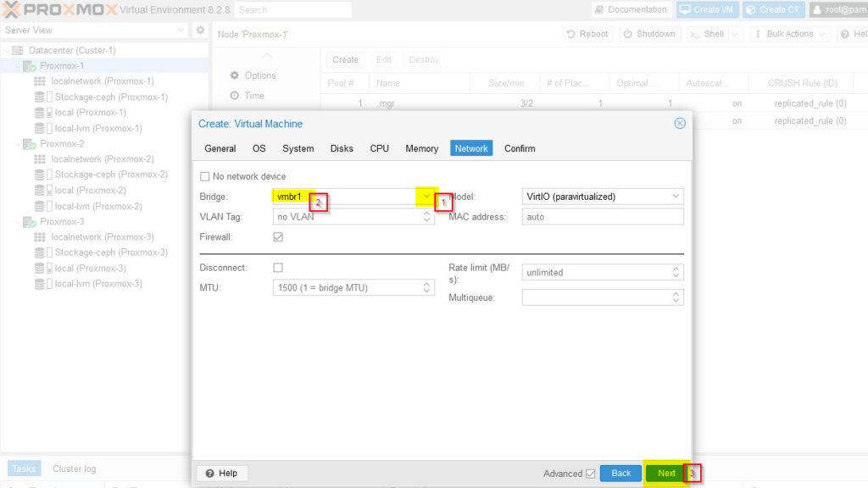The image size is (868, 488).
Task: Click the Proxmox logo
Action: click(x=59, y=9)
